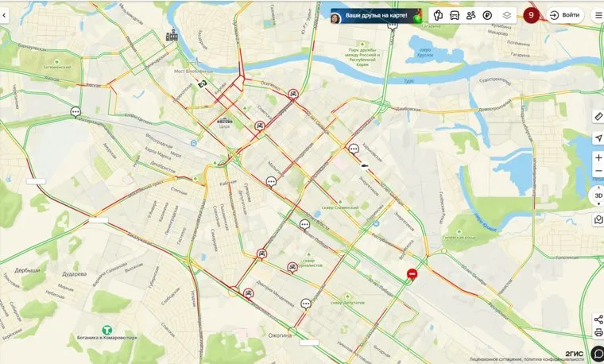The image size is (604, 364).
Task: Open the first toolbar item with the figure icon
Action: 438,16
